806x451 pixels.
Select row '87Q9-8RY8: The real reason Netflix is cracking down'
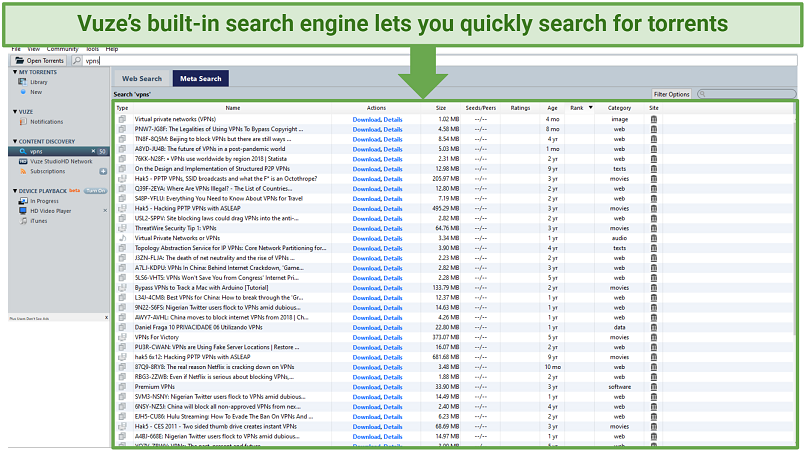tap(454, 367)
